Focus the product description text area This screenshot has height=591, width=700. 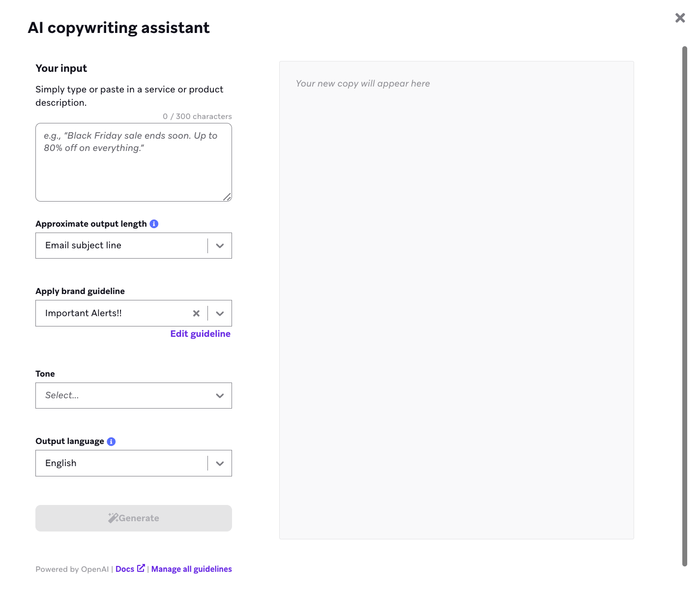[x=134, y=162]
